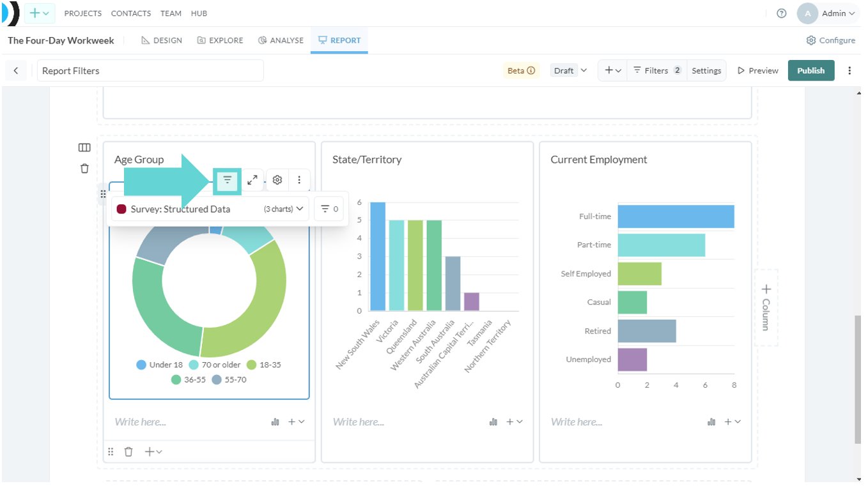Click the Publish button
Screen dimensions: 868x486
point(811,71)
